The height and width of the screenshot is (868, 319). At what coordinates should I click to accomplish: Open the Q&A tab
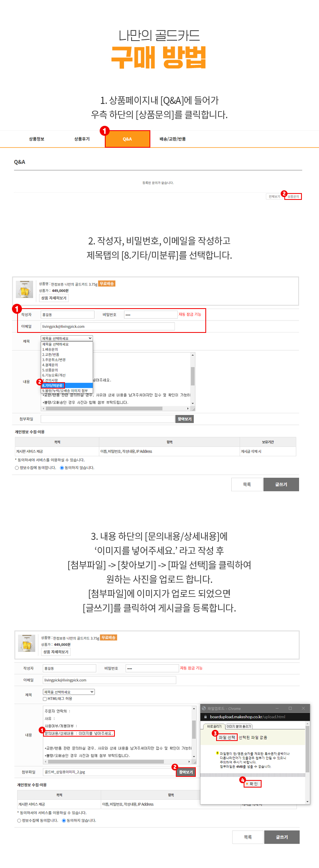128,139
